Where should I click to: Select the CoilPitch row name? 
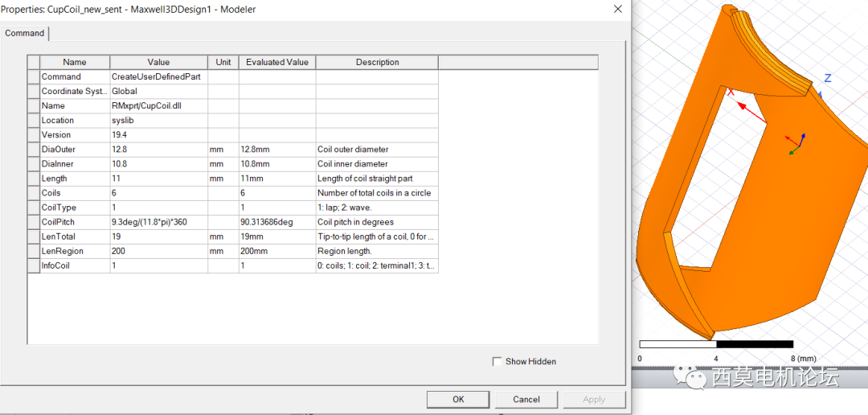(x=75, y=222)
